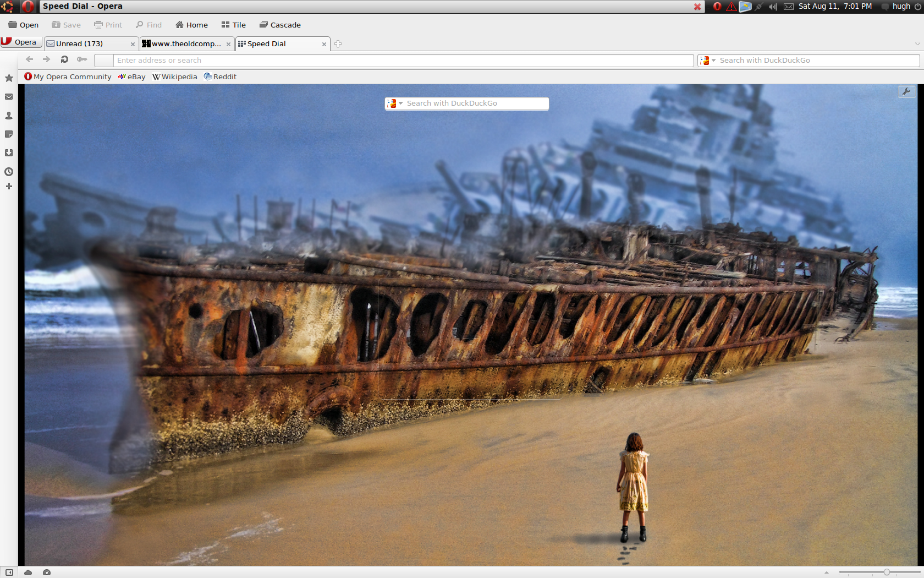Open the Contacts panel icon
This screenshot has height=578, width=924.
pyautogui.click(x=9, y=116)
